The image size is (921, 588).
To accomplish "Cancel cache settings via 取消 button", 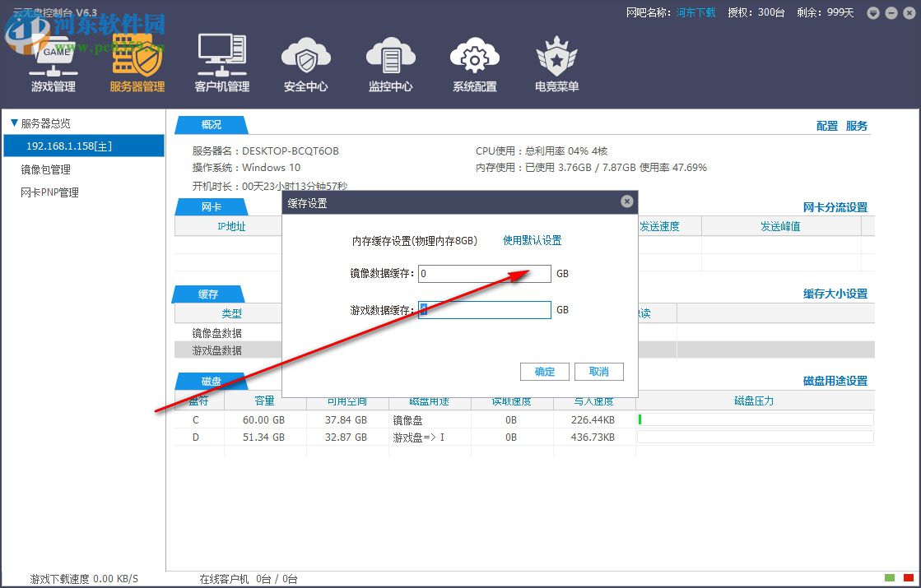I will (x=598, y=371).
